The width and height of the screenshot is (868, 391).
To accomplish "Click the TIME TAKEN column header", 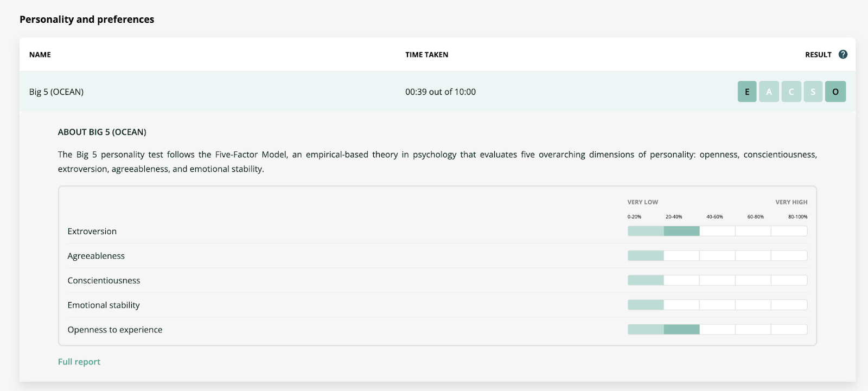I will (426, 55).
